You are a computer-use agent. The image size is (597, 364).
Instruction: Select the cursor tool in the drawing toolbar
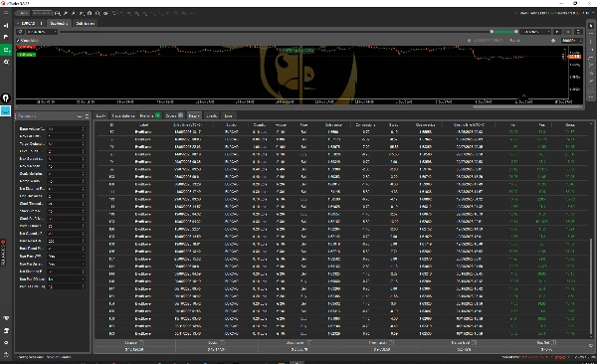[x=591, y=26]
